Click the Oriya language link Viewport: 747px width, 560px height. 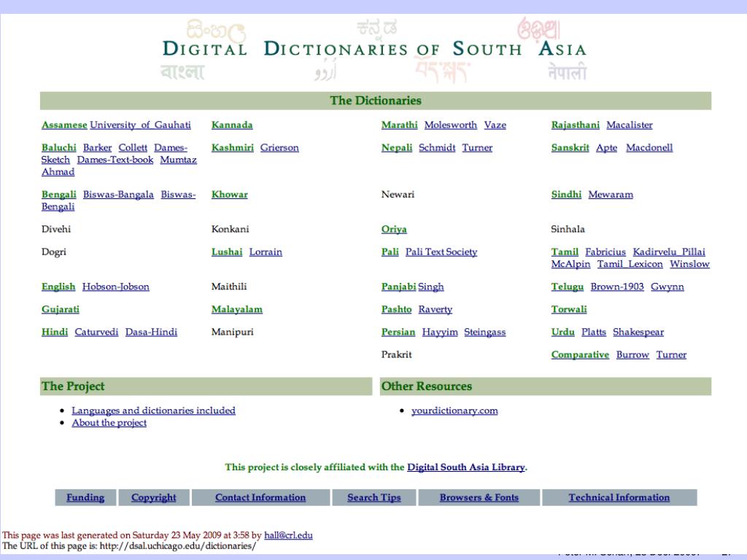(394, 229)
